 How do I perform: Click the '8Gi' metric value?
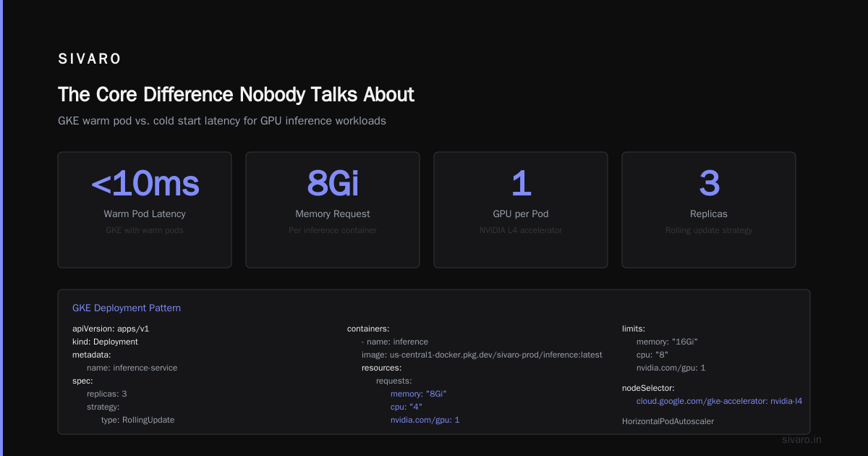coord(333,185)
